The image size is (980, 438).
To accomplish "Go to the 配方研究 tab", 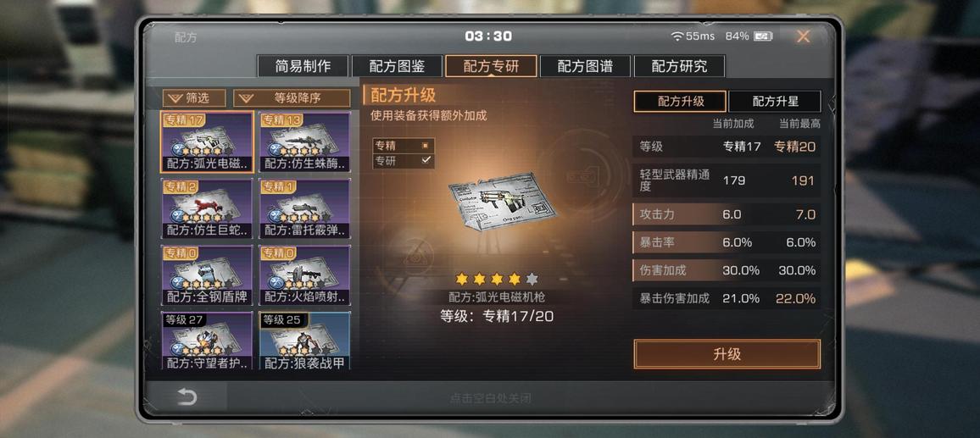I will tap(679, 66).
